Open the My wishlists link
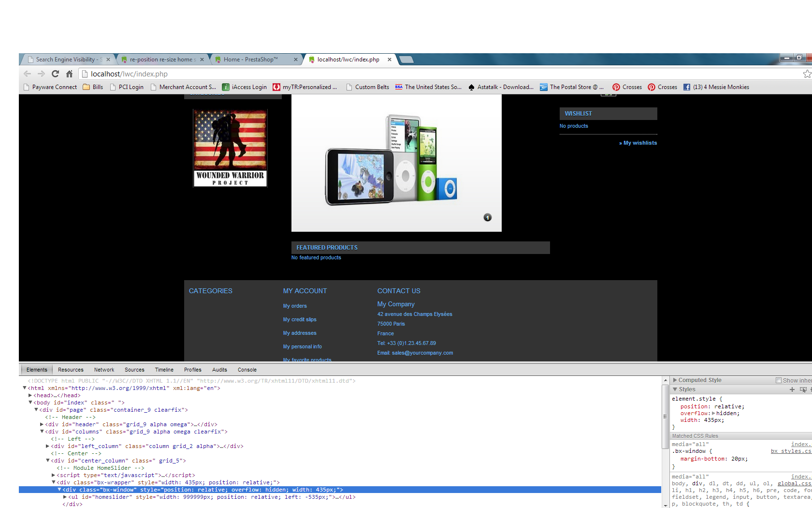This screenshot has height=508, width=812. coord(638,143)
